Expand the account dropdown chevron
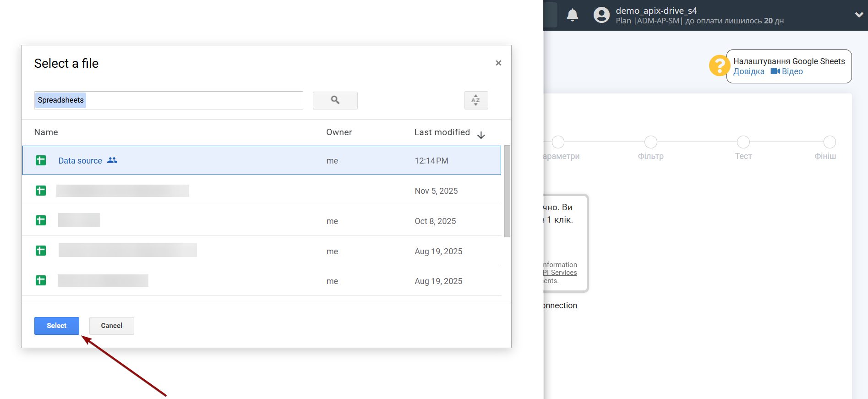The width and height of the screenshot is (868, 399). point(859,15)
